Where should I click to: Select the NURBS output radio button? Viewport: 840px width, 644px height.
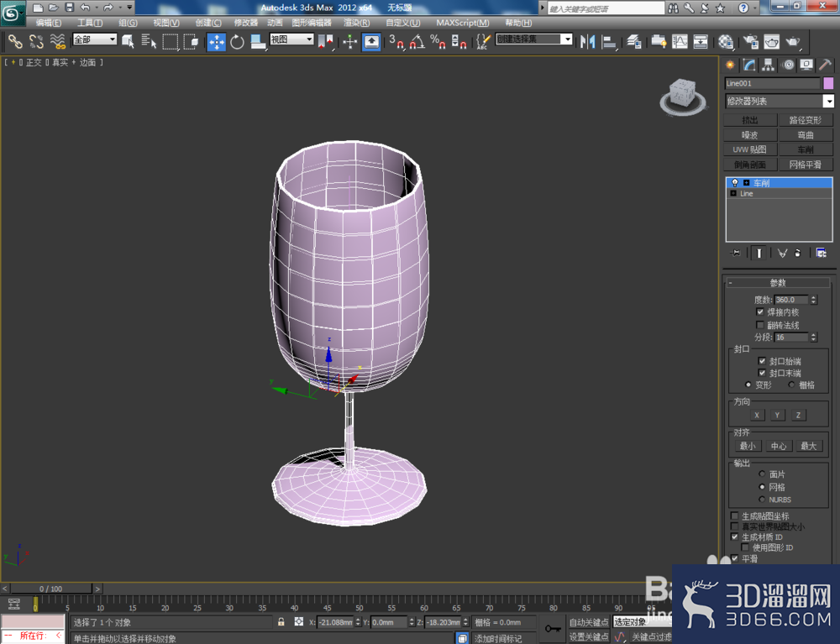[762, 500]
